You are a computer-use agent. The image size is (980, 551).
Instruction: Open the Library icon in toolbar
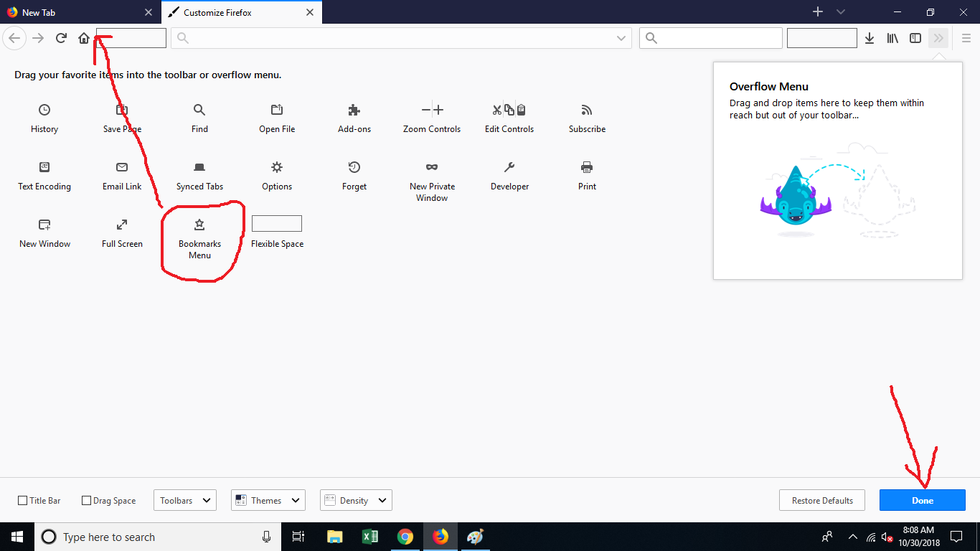point(892,38)
